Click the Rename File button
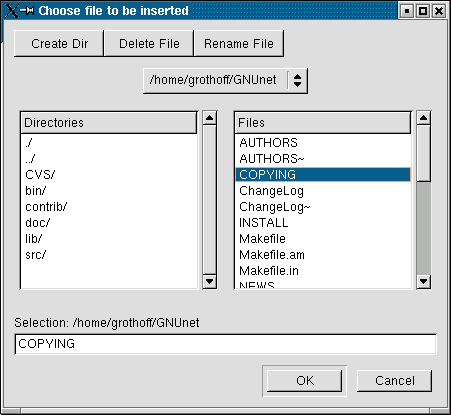The height and width of the screenshot is (415, 451). click(x=239, y=44)
